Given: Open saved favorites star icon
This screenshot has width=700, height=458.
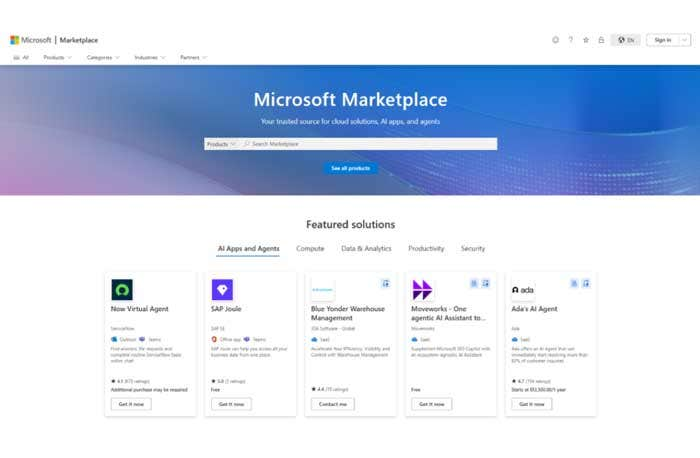Looking at the screenshot, I should coord(586,40).
